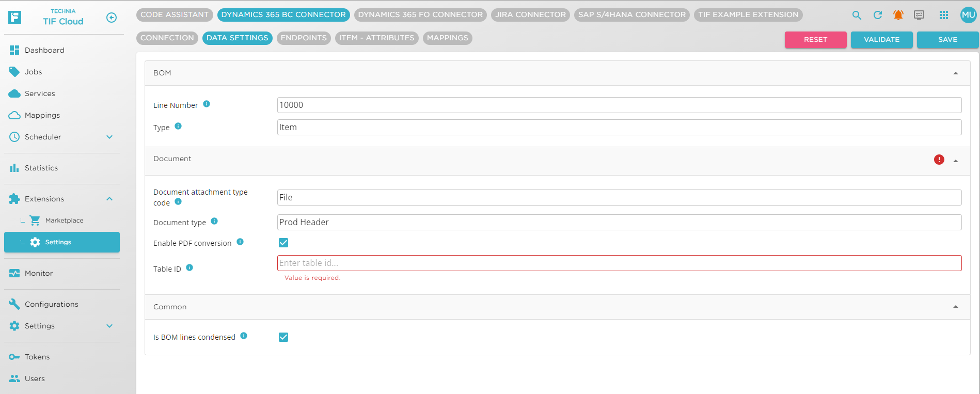Click the refresh icon in top bar
The width and height of the screenshot is (980, 394).
(877, 15)
